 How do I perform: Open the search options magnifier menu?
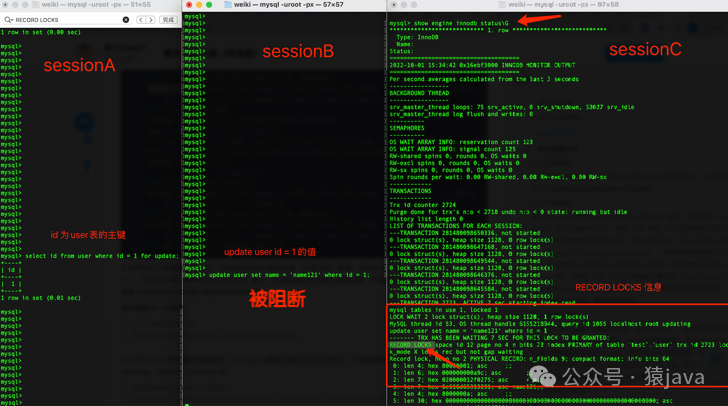(8, 20)
